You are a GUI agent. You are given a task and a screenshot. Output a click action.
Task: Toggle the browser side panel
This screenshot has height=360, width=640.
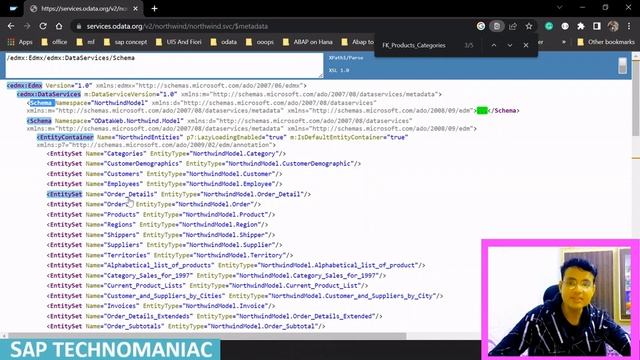coord(597,26)
